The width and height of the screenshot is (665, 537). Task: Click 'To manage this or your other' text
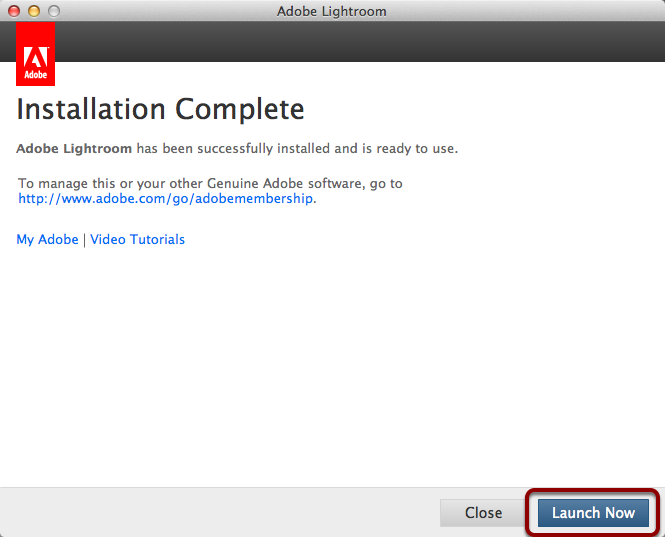pyautogui.click(x=111, y=184)
